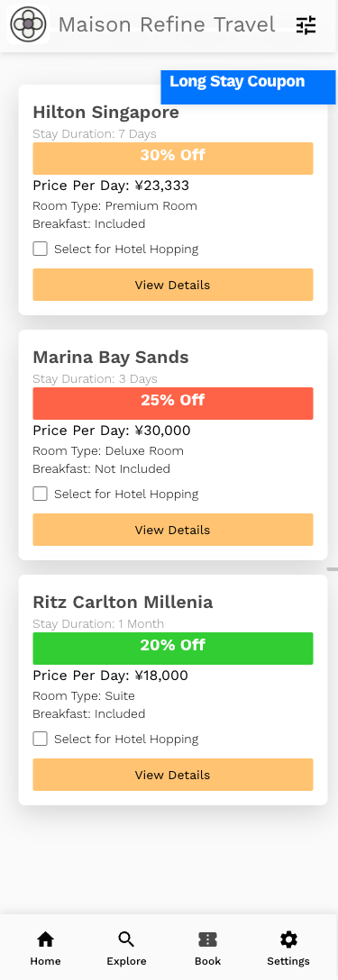Check Hotel Hopping for Marina Bay Sands

(40, 494)
